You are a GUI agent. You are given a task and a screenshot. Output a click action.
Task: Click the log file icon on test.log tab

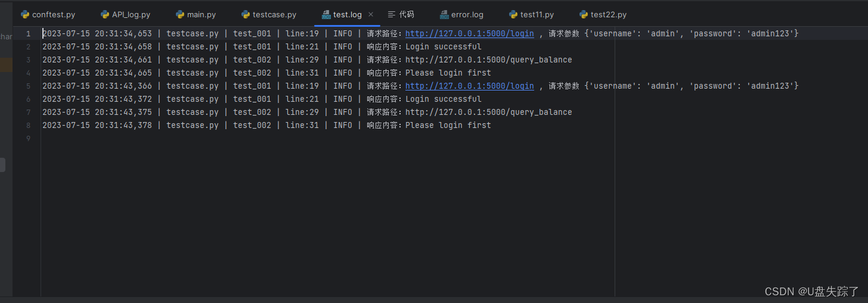point(326,14)
